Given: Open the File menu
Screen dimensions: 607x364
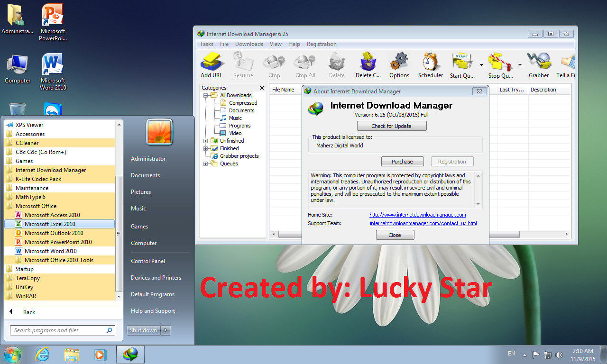Looking at the screenshot, I should click(224, 44).
